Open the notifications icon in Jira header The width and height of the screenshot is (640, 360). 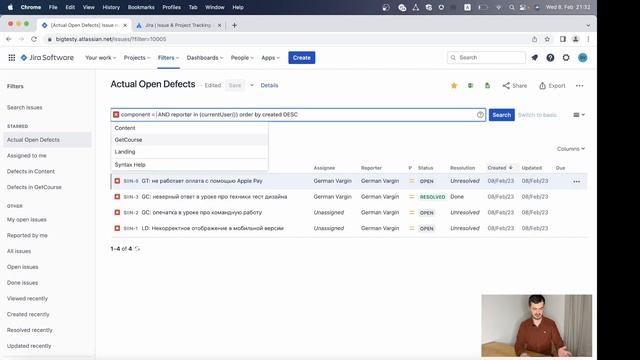(535, 58)
